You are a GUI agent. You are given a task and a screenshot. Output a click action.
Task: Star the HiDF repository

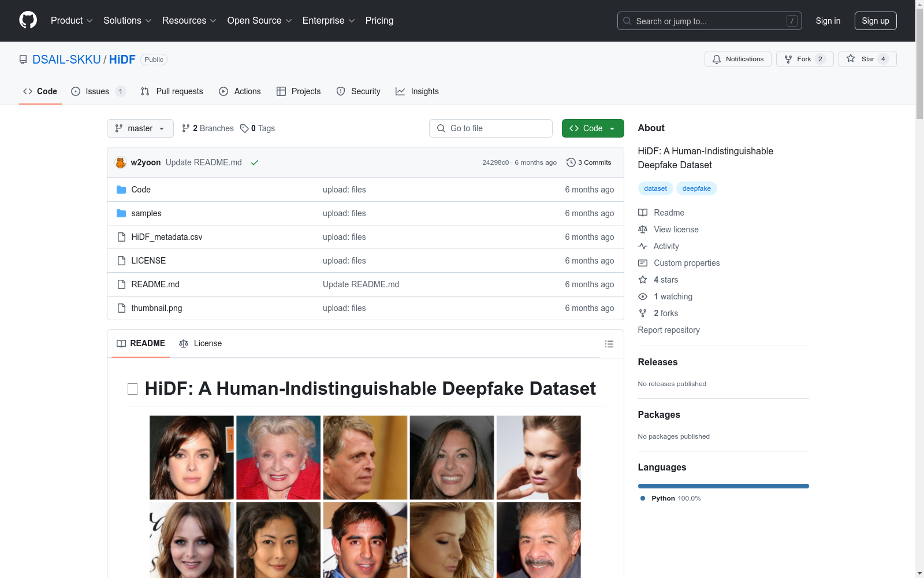tap(867, 59)
